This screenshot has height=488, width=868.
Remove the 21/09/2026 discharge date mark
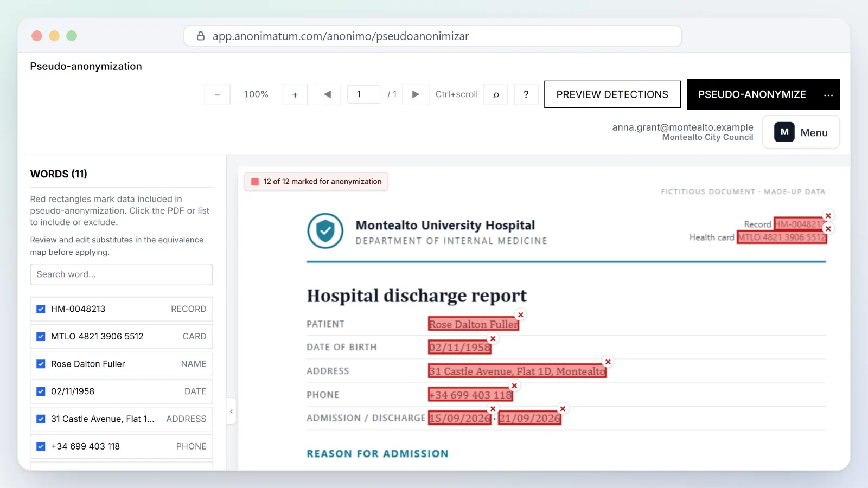coord(563,409)
